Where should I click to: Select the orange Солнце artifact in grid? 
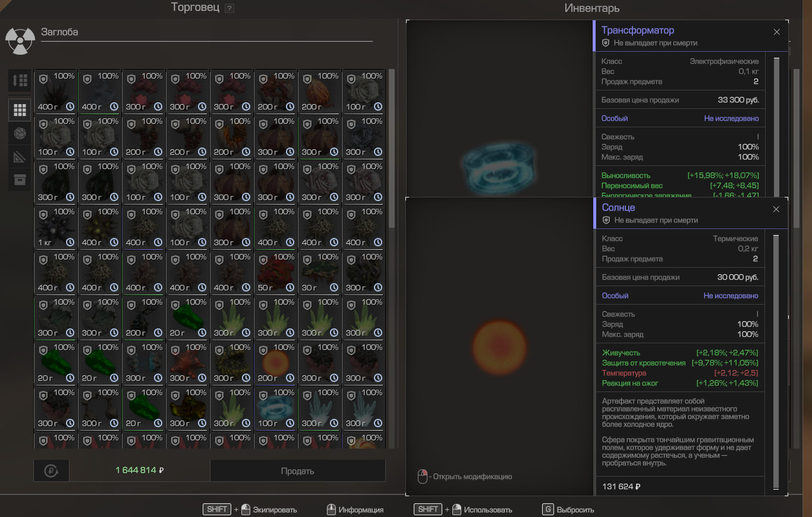[276, 363]
